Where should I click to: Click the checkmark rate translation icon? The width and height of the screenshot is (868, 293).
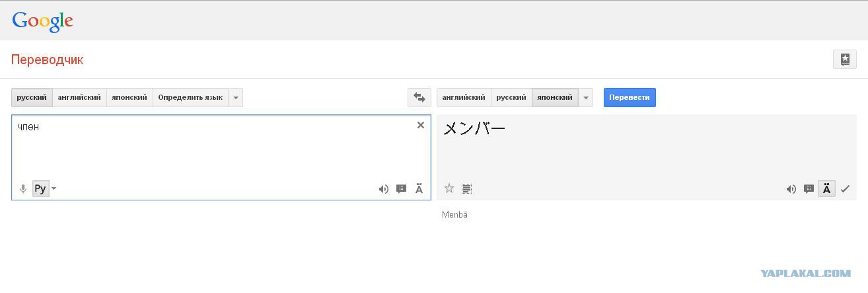[845, 189]
